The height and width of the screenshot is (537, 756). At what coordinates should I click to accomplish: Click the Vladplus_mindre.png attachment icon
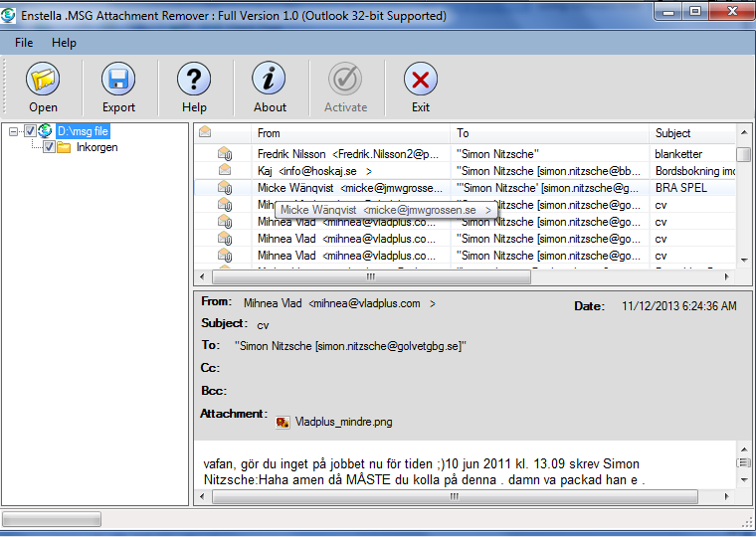tap(283, 422)
